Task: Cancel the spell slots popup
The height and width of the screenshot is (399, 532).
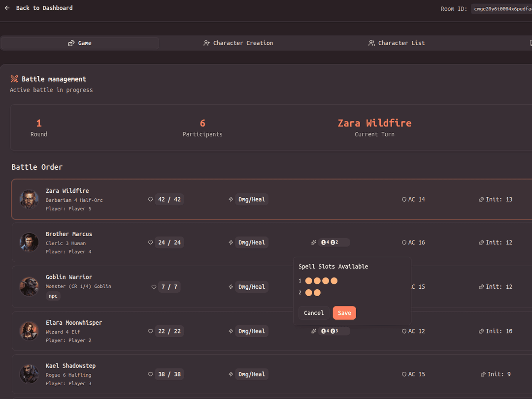Action: [314, 313]
